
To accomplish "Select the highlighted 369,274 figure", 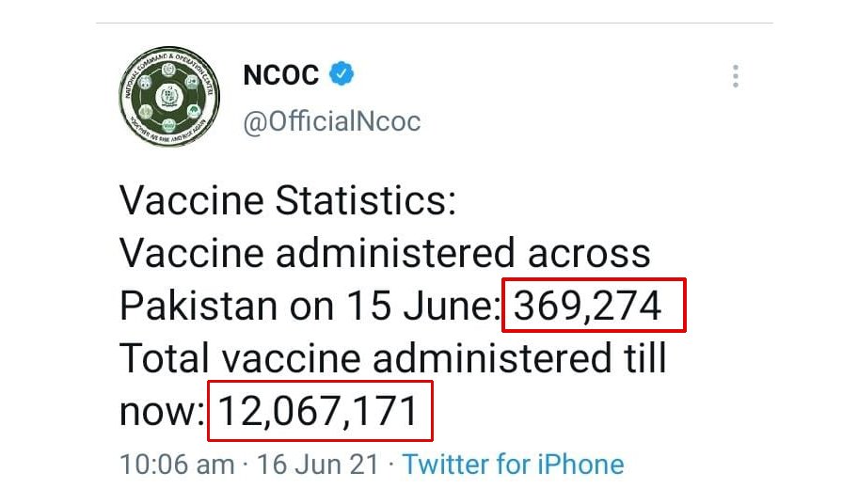I will coord(593,306).
